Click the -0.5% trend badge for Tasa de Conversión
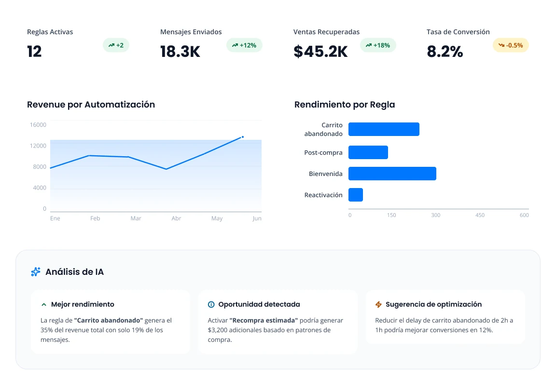The height and width of the screenshot is (392, 556). click(511, 45)
